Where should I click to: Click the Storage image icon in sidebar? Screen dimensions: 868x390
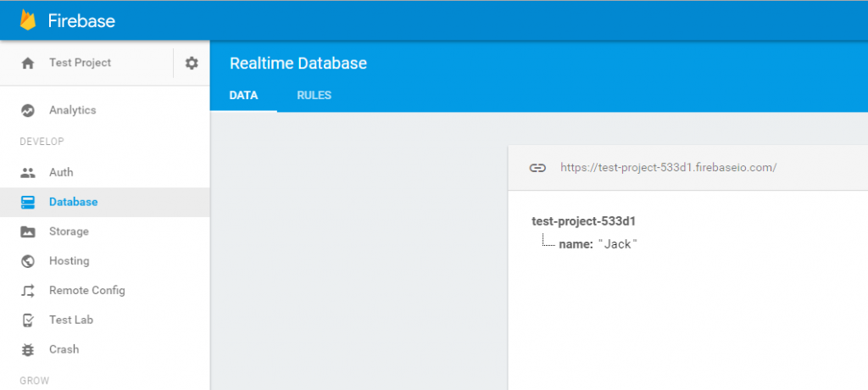pos(28,231)
